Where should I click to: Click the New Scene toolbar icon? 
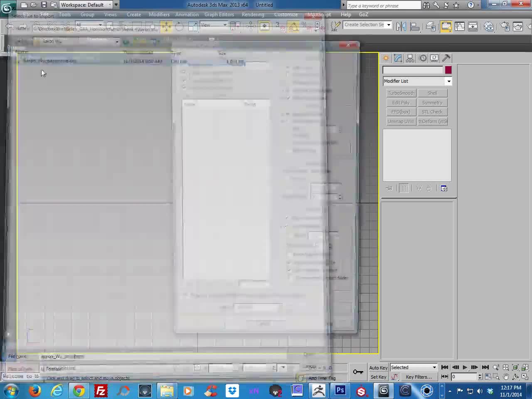click(x=24, y=5)
